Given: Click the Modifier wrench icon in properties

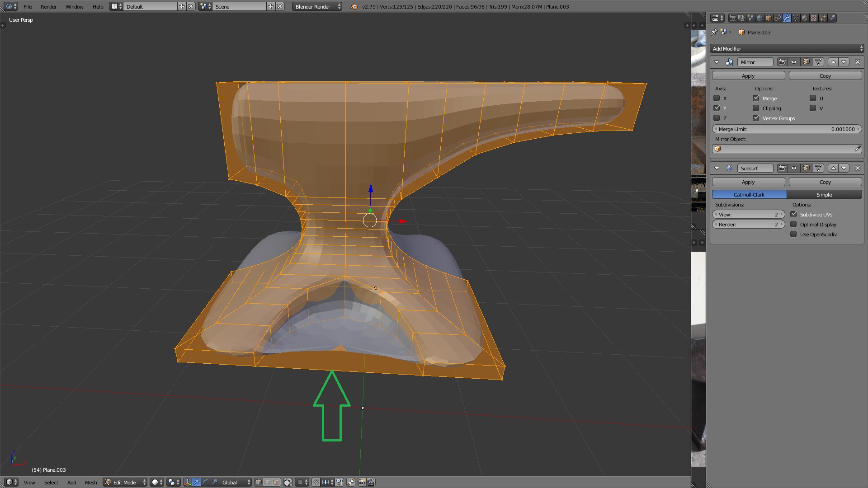Looking at the screenshot, I should [787, 18].
